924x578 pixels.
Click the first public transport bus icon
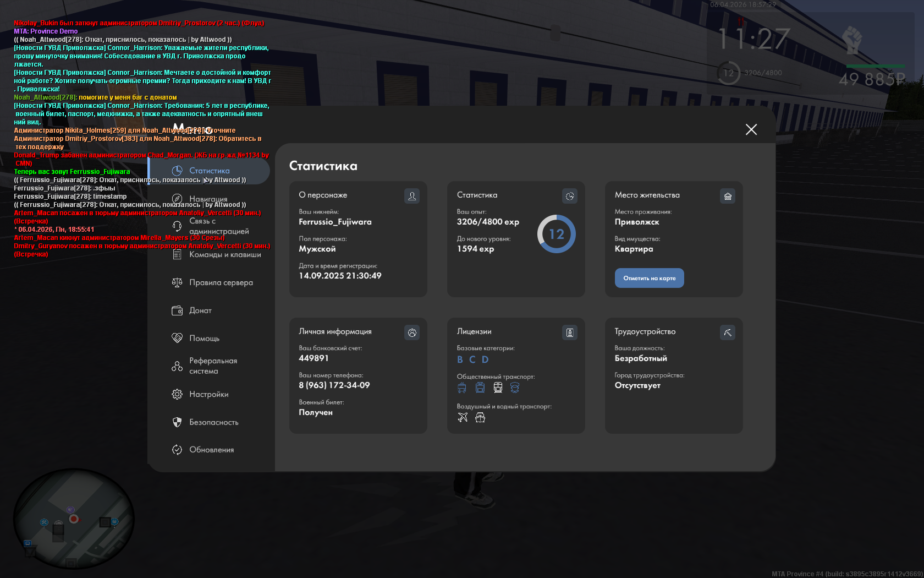[x=462, y=388]
